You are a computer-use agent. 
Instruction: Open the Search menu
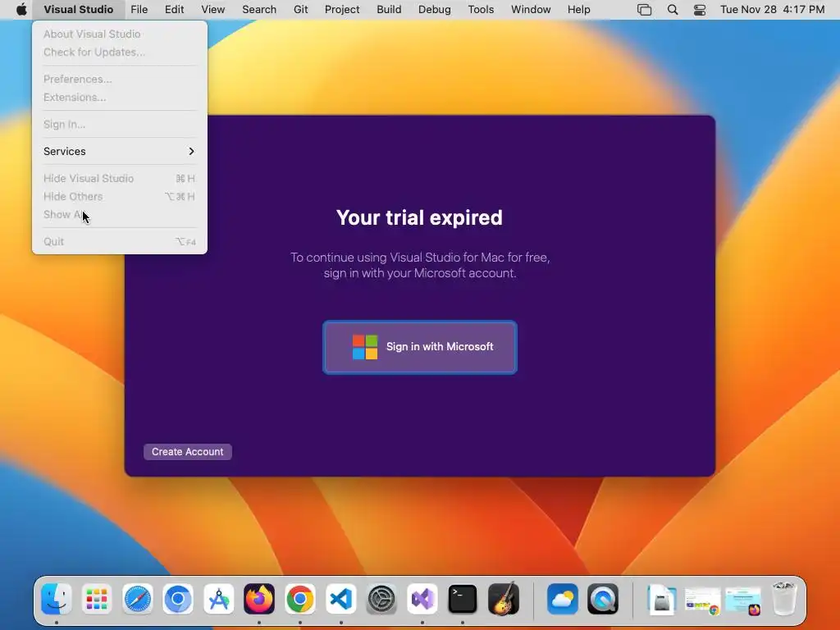(x=259, y=10)
